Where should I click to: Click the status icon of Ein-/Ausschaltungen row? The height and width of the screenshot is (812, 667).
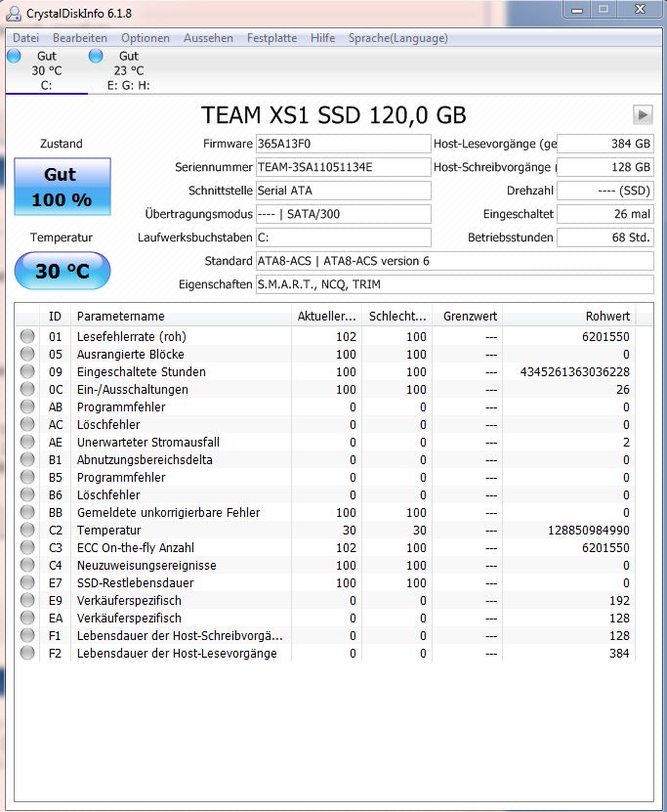click(x=27, y=389)
